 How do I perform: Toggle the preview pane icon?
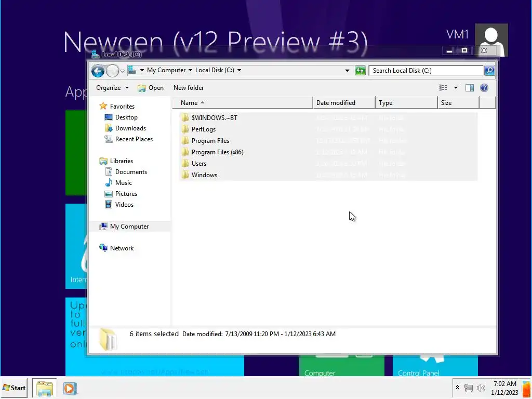(x=470, y=88)
